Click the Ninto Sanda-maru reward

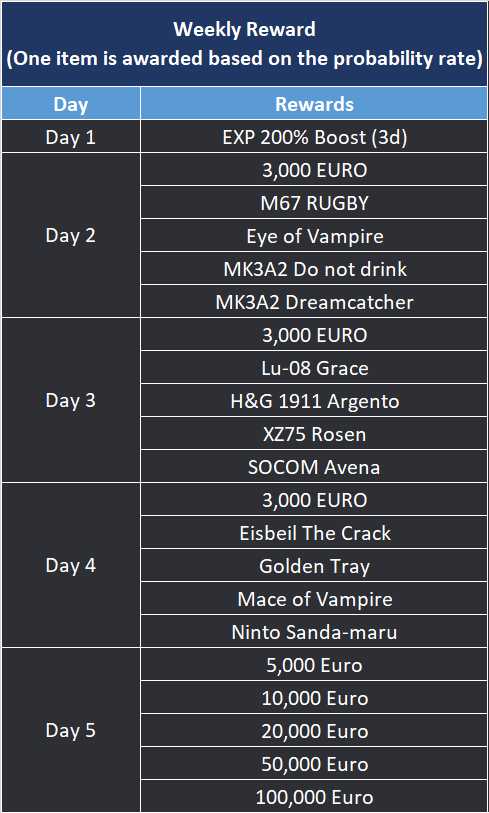(314, 631)
